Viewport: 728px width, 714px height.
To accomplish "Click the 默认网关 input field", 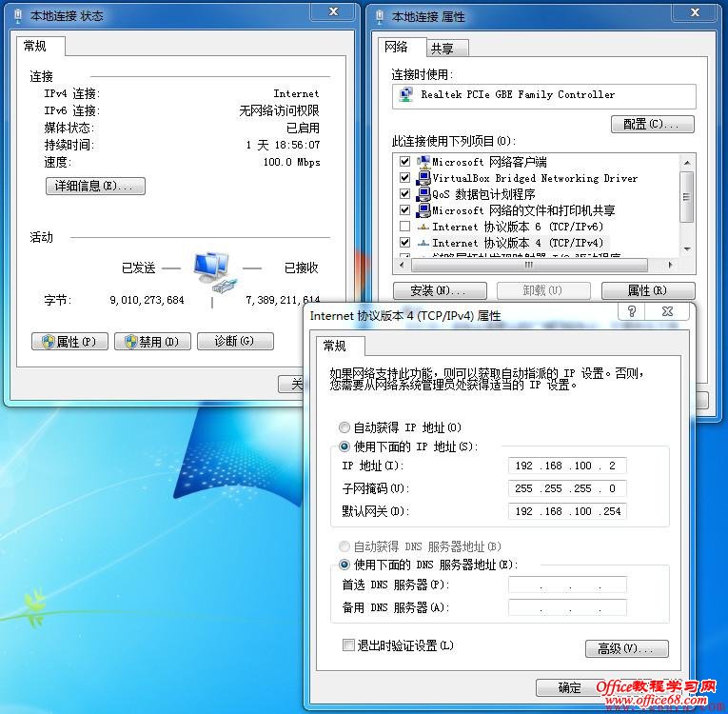I will click(x=567, y=511).
